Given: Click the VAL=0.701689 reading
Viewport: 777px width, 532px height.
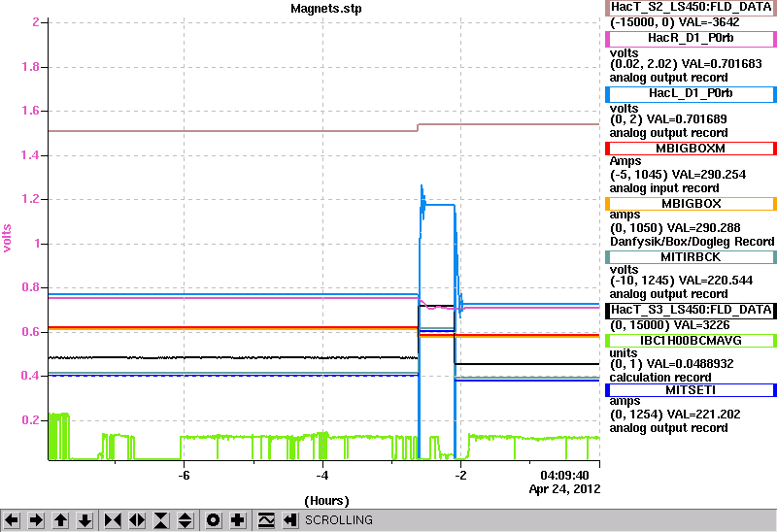Looking at the screenshot, I should pyautogui.click(x=687, y=119).
